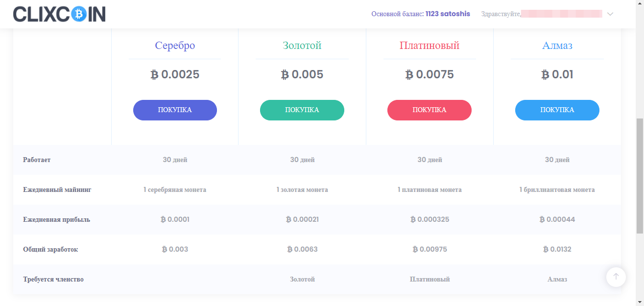Click the ฿ 0.01 price
Screen dimensions: 644x306
click(x=557, y=74)
